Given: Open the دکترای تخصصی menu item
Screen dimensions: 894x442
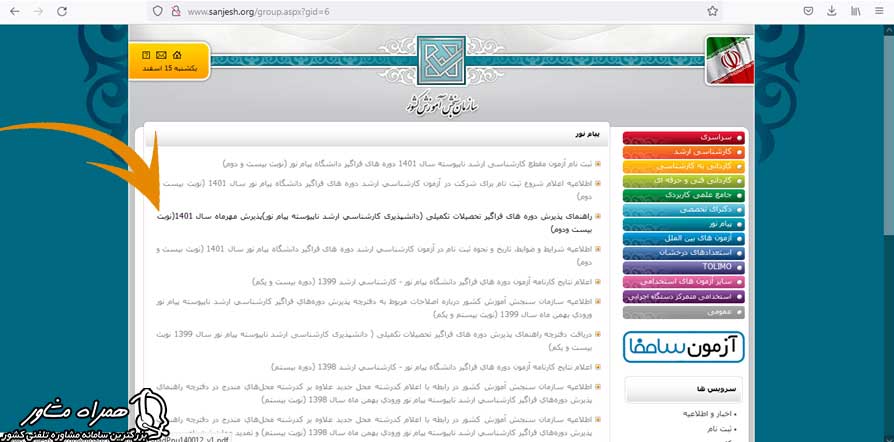Looking at the screenshot, I should coord(684,210).
